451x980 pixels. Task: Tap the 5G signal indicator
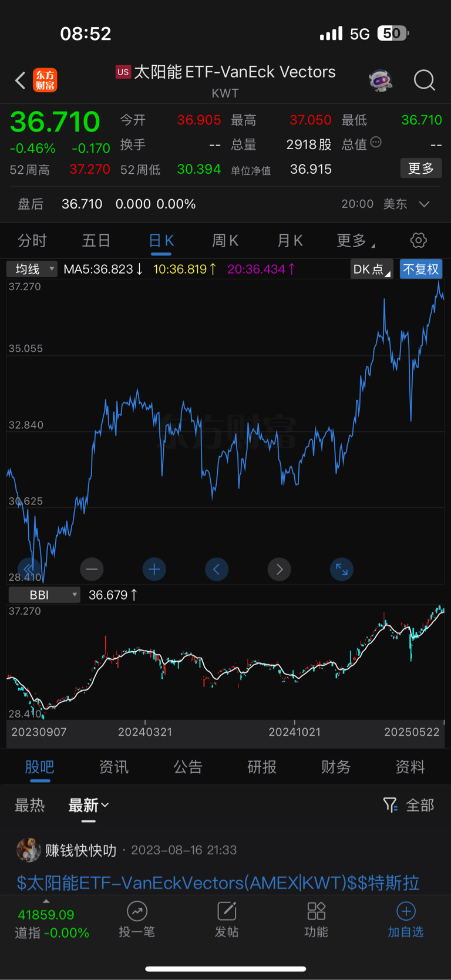(360, 34)
